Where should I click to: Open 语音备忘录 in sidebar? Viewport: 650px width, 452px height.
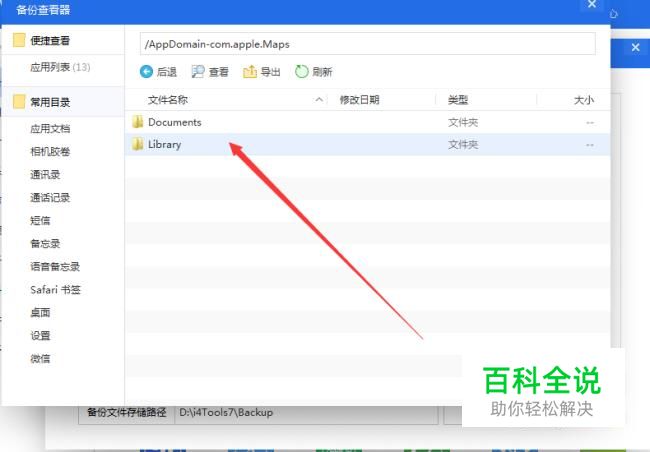click(55, 266)
